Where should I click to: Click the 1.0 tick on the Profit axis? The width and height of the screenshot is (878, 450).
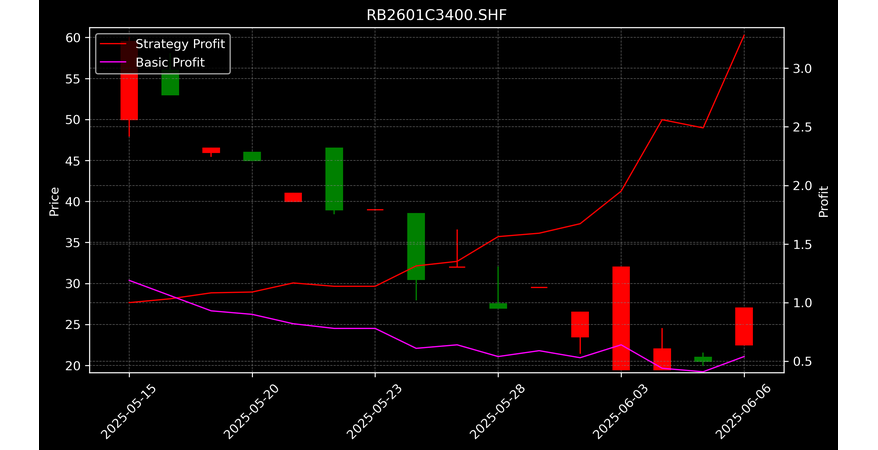coord(801,303)
